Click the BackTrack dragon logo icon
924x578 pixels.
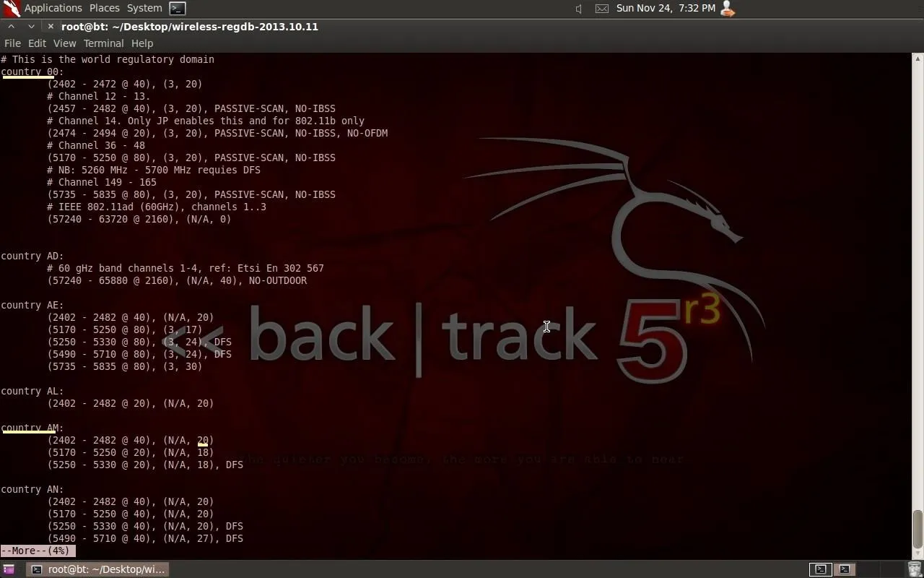[x=11, y=9]
